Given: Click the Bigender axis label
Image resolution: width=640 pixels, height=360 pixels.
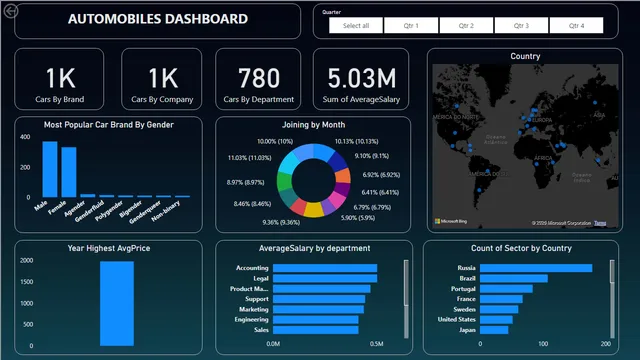Looking at the screenshot, I should (131, 209).
